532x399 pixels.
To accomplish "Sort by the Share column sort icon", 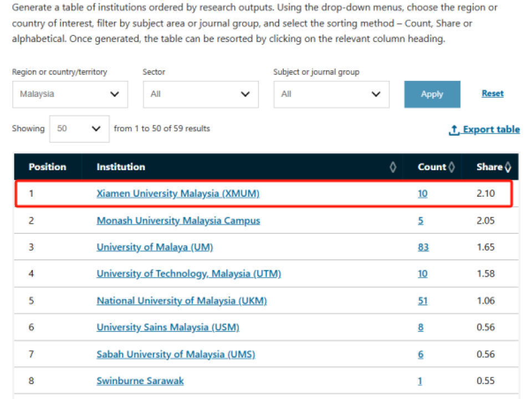I will tap(508, 167).
